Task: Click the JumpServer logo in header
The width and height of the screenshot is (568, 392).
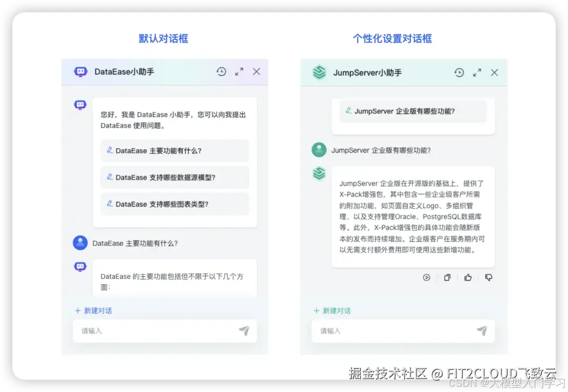Action: coord(319,73)
